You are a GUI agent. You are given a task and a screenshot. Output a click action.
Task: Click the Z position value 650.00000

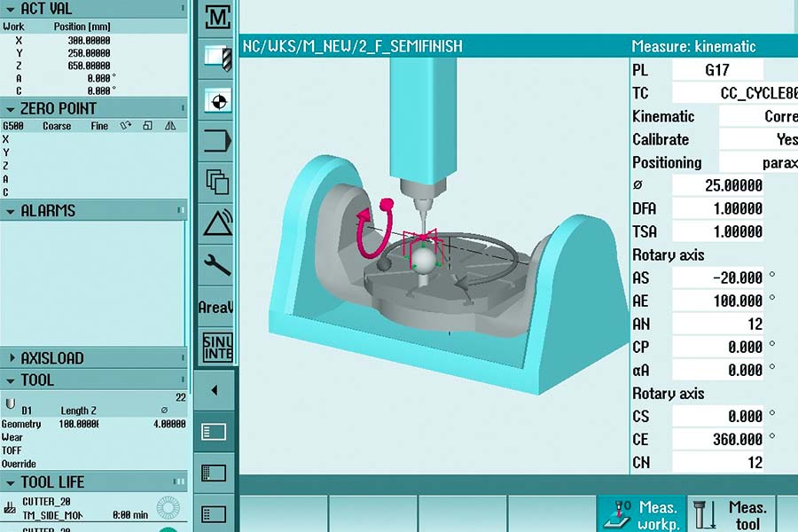pos(89,66)
